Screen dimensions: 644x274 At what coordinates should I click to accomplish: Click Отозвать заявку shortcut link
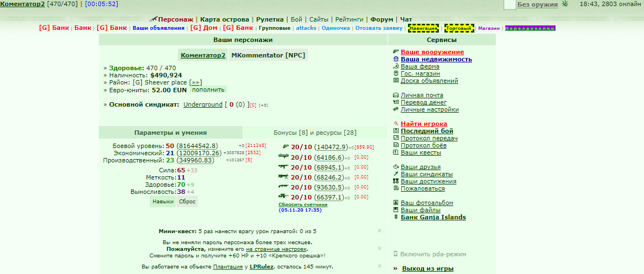pos(379,28)
